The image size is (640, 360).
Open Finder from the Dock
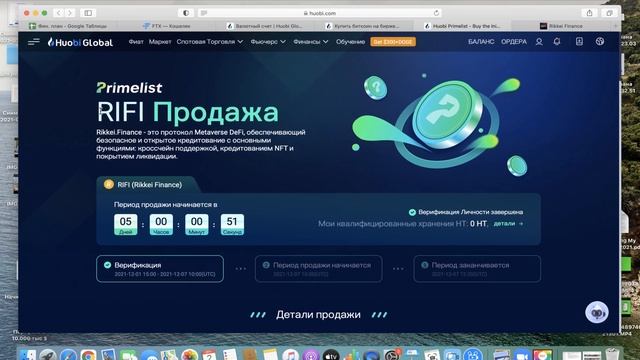point(29,354)
